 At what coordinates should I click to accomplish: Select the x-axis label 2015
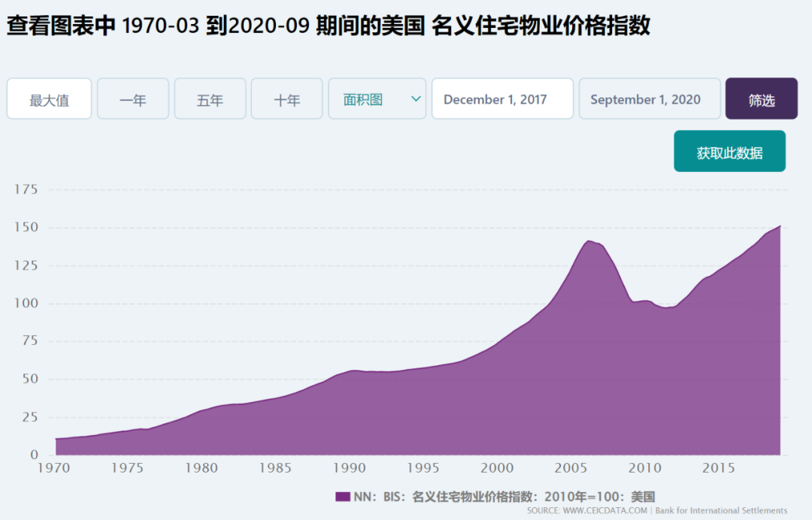718,468
